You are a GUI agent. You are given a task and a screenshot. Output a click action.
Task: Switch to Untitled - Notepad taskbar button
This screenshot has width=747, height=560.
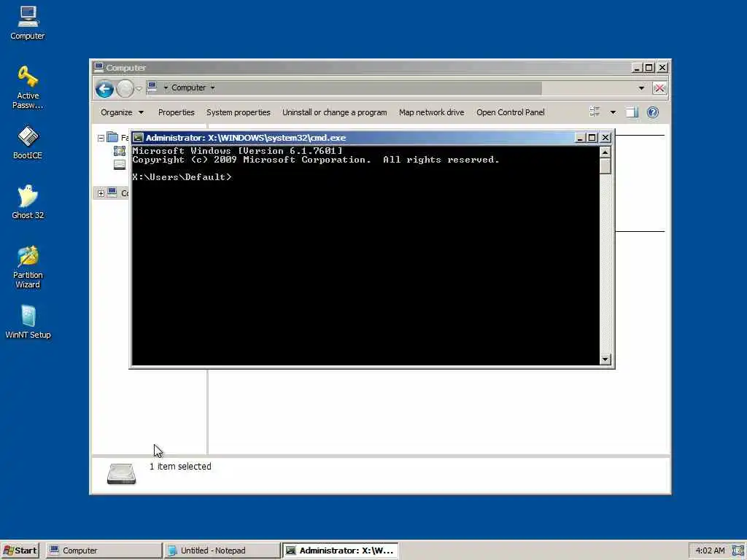222,551
